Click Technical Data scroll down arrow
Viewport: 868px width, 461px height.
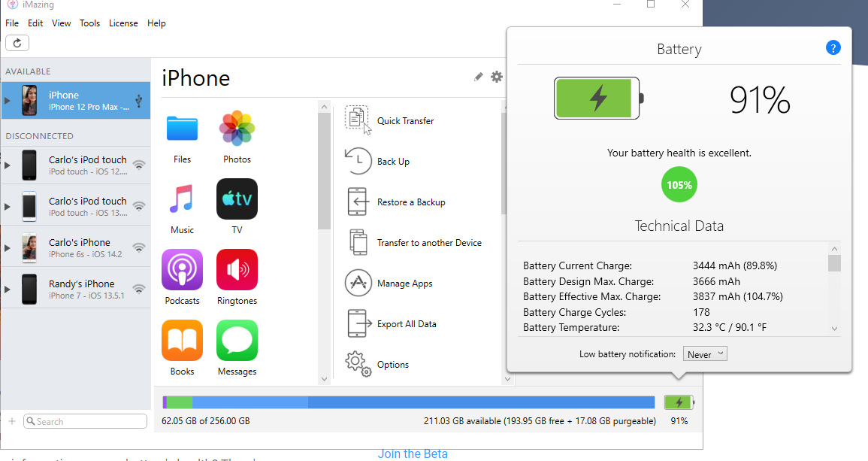[834, 329]
